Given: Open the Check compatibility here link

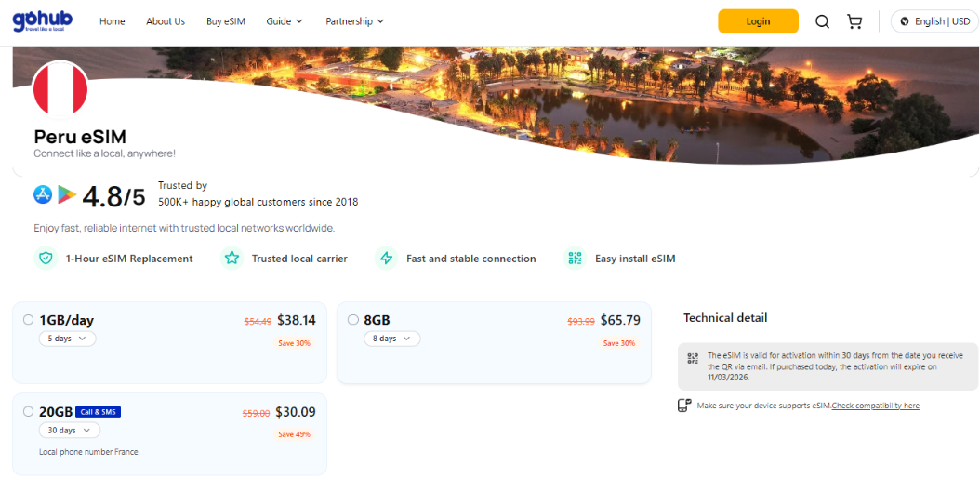Looking at the screenshot, I should click(x=875, y=406).
